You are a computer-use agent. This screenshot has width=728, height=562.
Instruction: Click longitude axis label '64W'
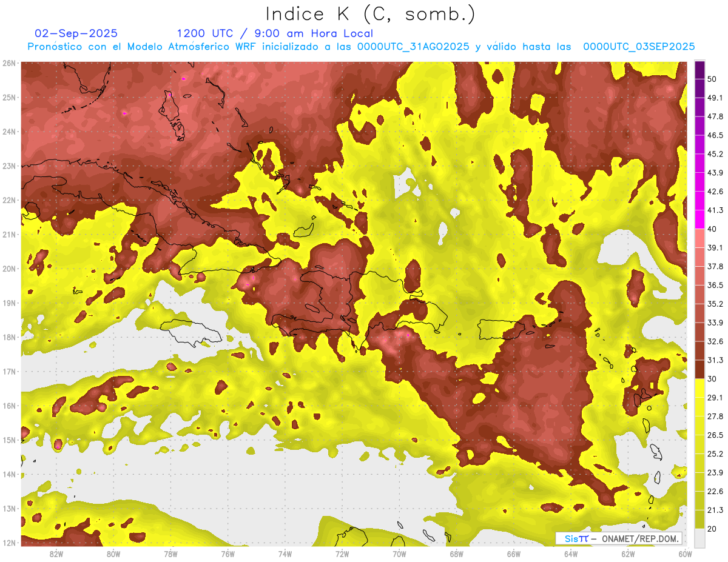571,554
